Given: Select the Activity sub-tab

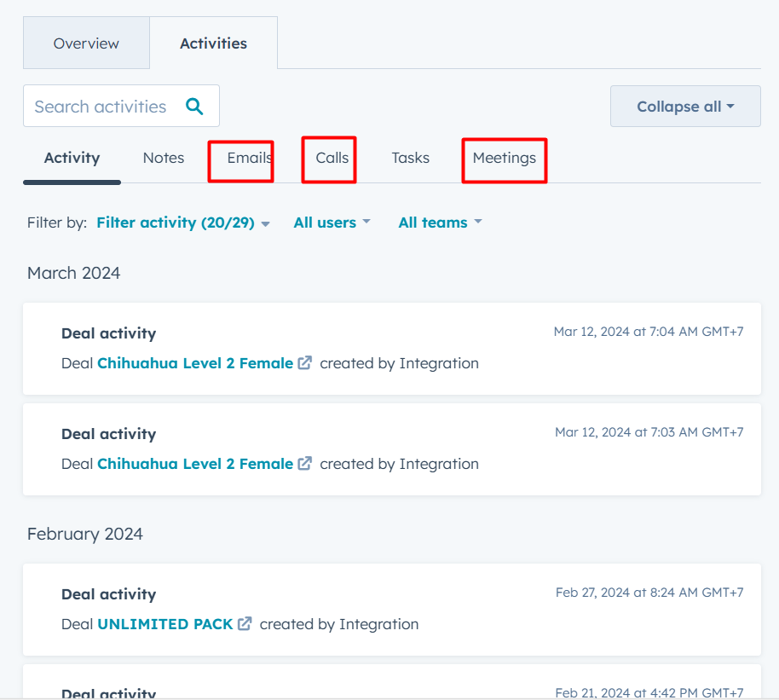Looking at the screenshot, I should (x=72, y=158).
